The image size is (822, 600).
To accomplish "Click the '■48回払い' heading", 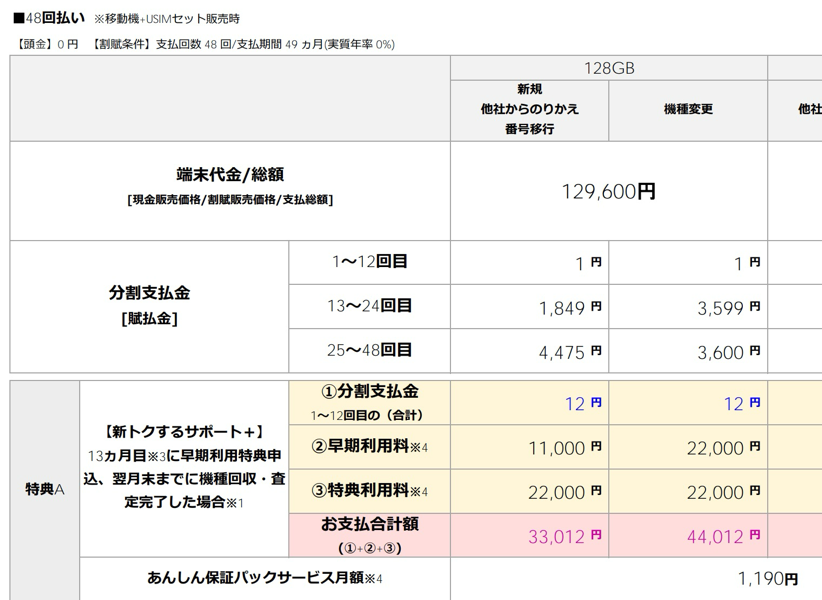I will tap(49, 18).
